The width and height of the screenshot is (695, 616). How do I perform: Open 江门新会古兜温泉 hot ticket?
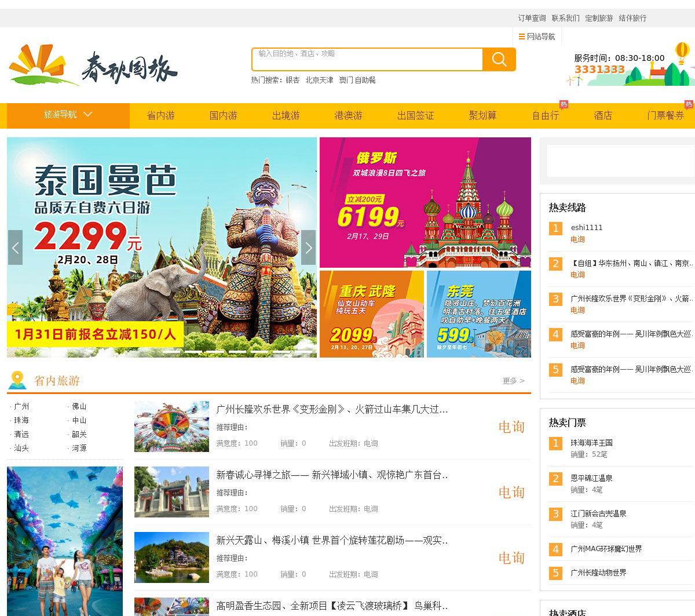click(598, 513)
